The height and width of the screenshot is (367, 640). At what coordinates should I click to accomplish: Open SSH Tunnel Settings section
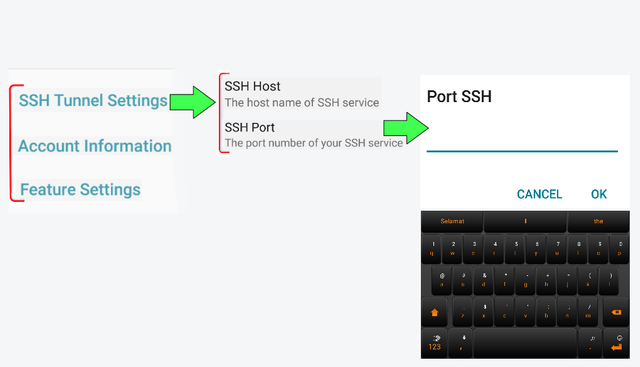pyautogui.click(x=93, y=100)
